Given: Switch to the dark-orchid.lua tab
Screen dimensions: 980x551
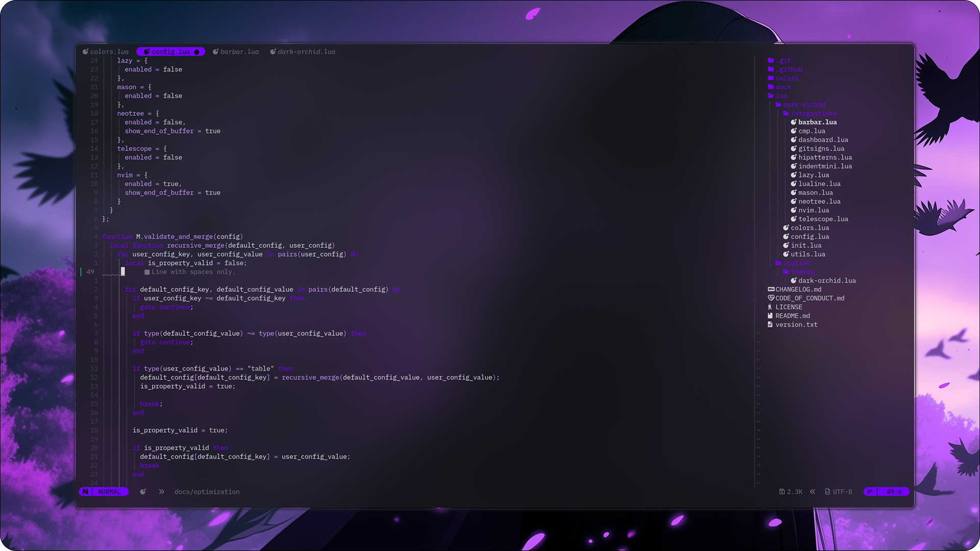Looking at the screenshot, I should 306,52.
